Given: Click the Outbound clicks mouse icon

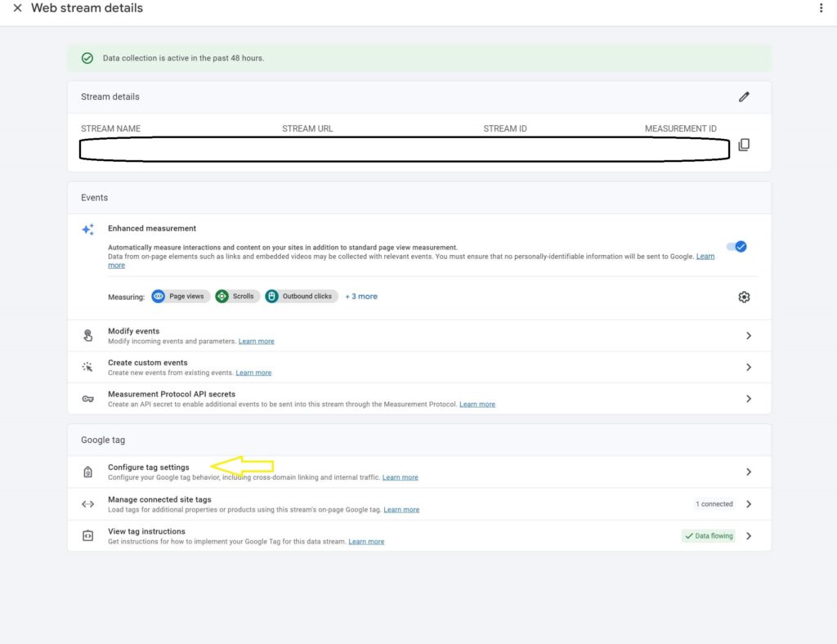Looking at the screenshot, I should (271, 296).
